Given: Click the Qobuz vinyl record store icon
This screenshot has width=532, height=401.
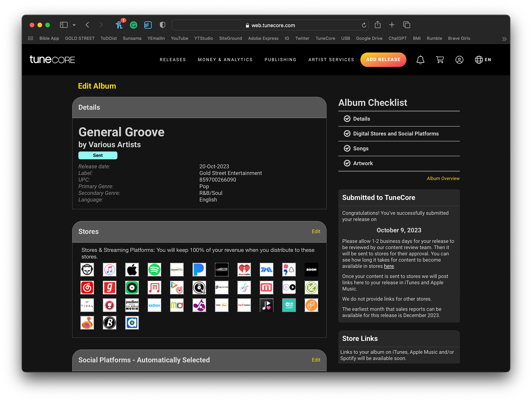Looking at the screenshot, I should [199, 288].
